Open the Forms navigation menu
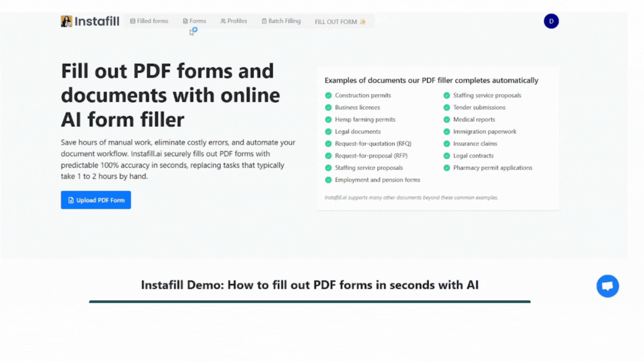Viewport: 644px width, 362px height. tap(195, 21)
